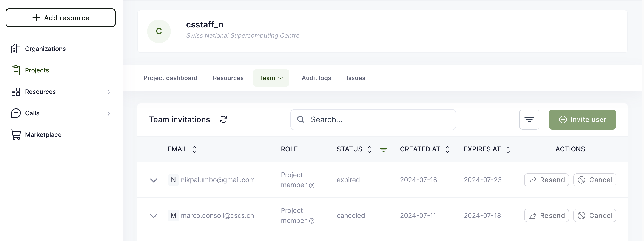Screen dimensions: 644x241
Task: Click the Invite user button
Action: click(582, 119)
